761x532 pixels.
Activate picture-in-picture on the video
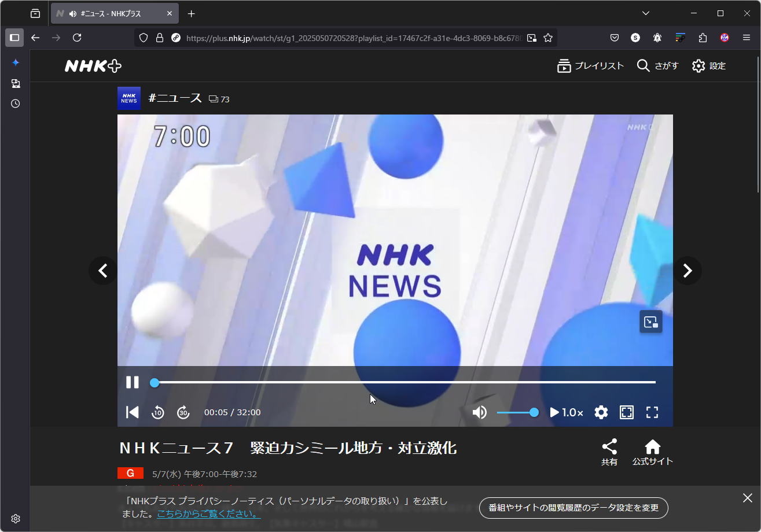pyautogui.click(x=650, y=322)
